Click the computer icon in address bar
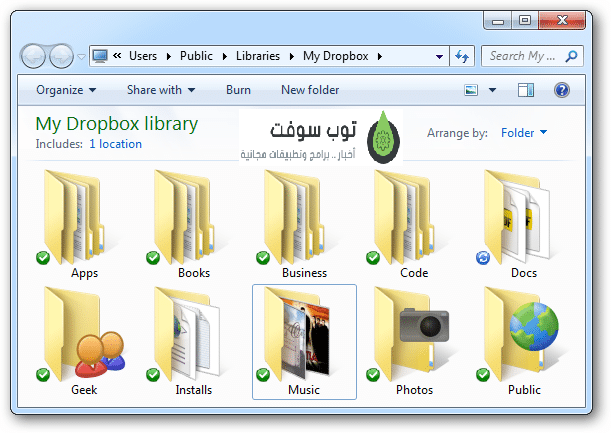611x433 pixels. click(x=100, y=56)
